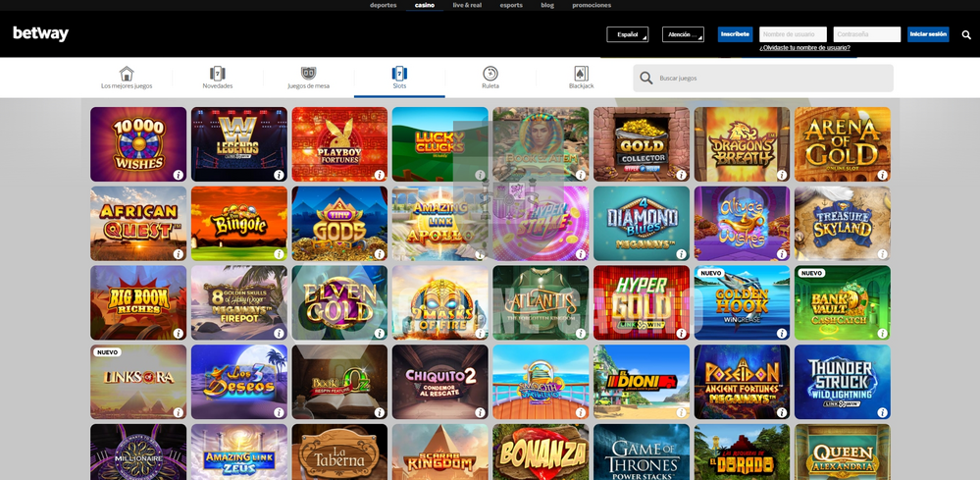Open info icon on 3 Tiny Gods
This screenshot has width=980, height=480.
click(380, 254)
